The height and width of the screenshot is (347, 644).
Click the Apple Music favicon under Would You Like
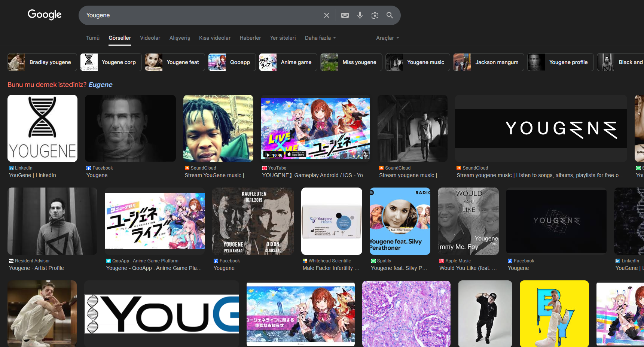pyautogui.click(x=442, y=261)
